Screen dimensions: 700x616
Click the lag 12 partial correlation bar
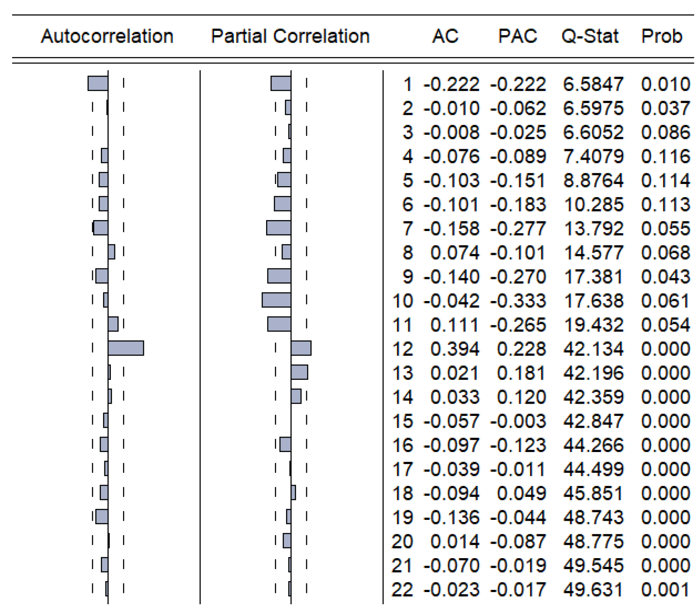(301, 348)
